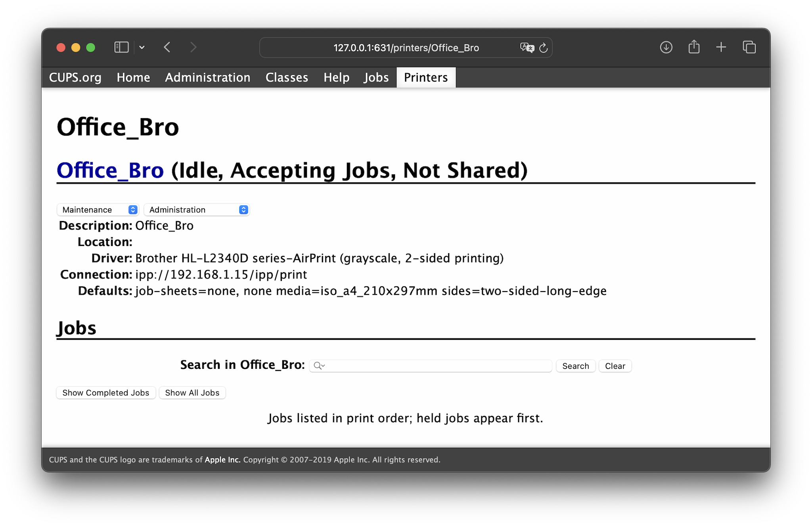Click the Office_Bro printer link
812x527 pixels.
click(x=110, y=170)
